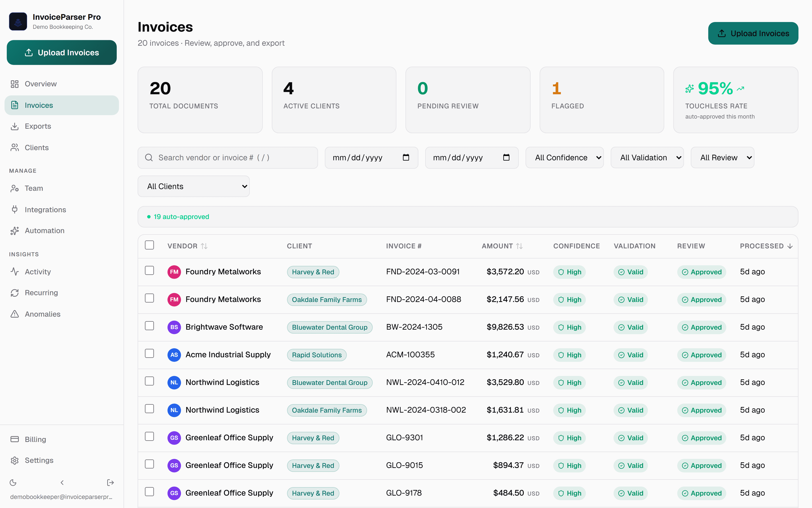Click the Team user-gear icon
This screenshot has width=812, height=508.
[14, 188]
